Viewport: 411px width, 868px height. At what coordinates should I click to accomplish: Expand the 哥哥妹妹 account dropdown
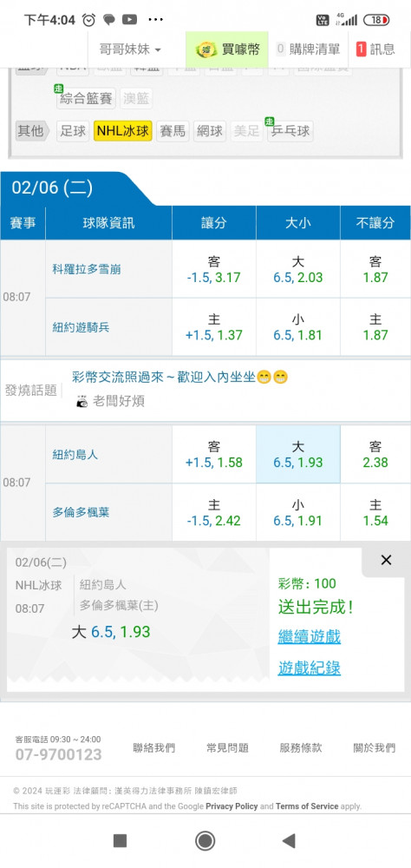pyautogui.click(x=130, y=49)
